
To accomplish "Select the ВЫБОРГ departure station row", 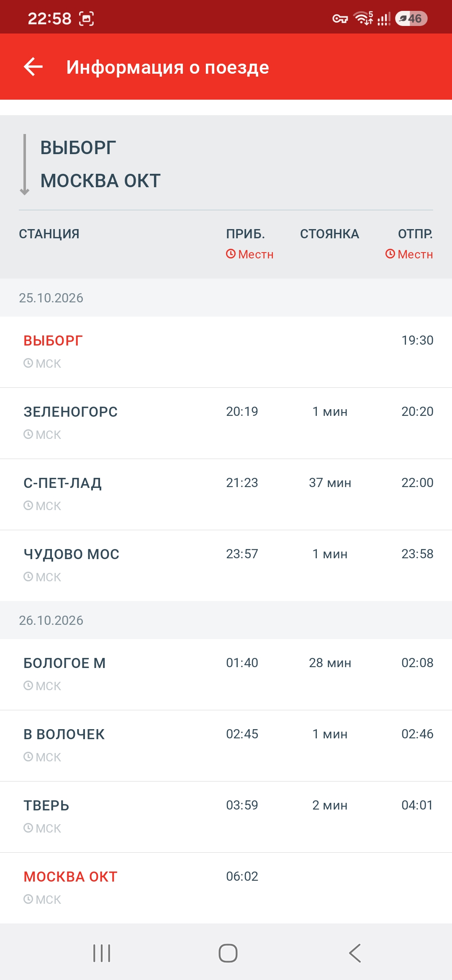I will click(x=226, y=352).
